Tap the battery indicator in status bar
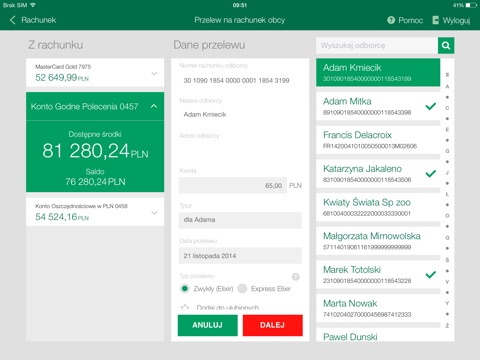This screenshot has width=480, height=360. 471,5
